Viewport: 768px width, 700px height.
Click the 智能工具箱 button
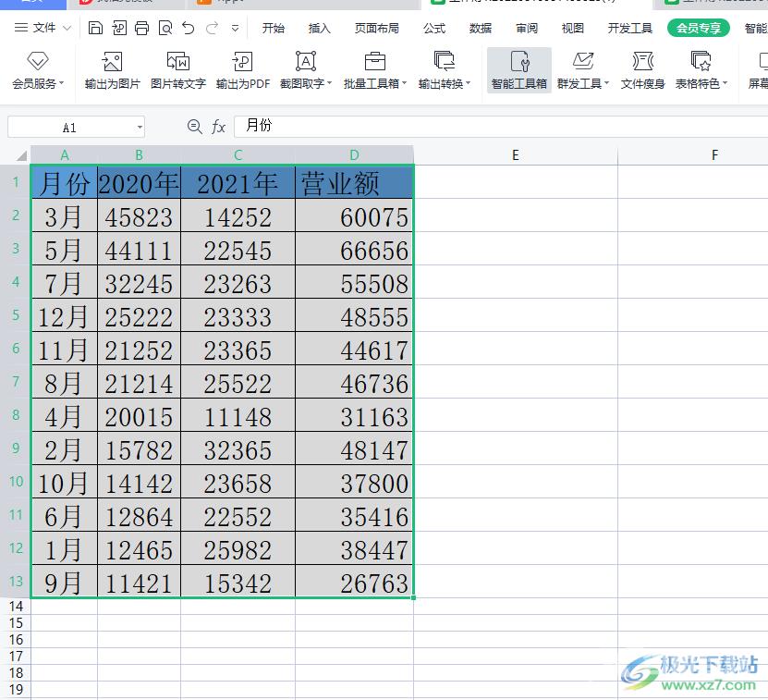(x=519, y=70)
